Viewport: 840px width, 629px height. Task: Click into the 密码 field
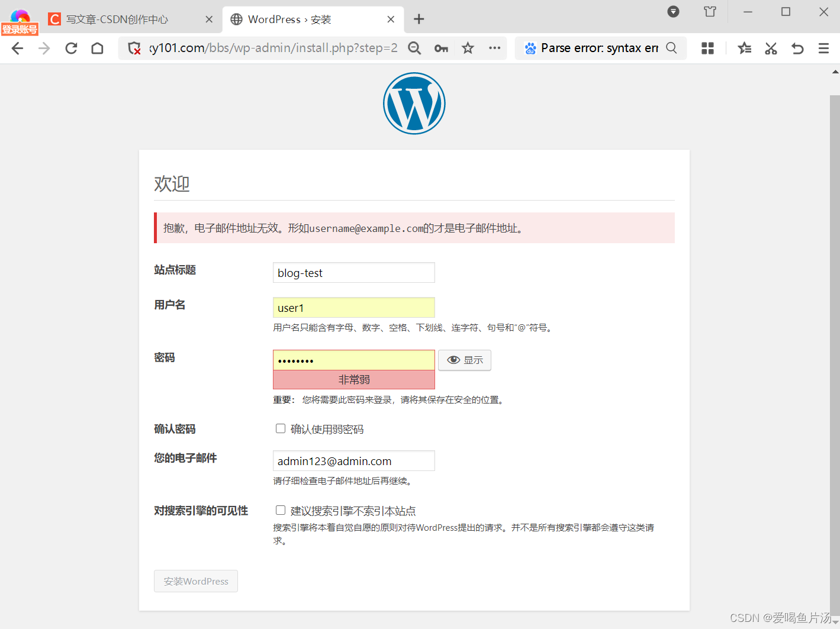pyautogui.click(x=354, y=360)
